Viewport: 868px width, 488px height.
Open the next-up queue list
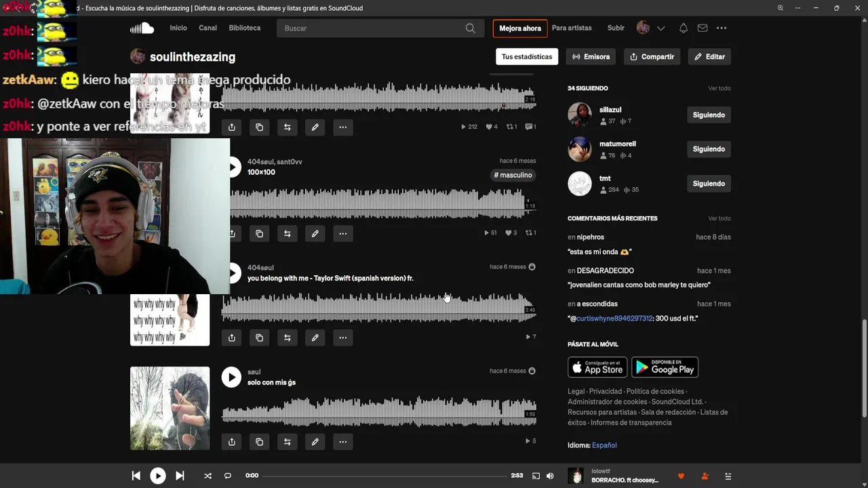click(728, 476)
